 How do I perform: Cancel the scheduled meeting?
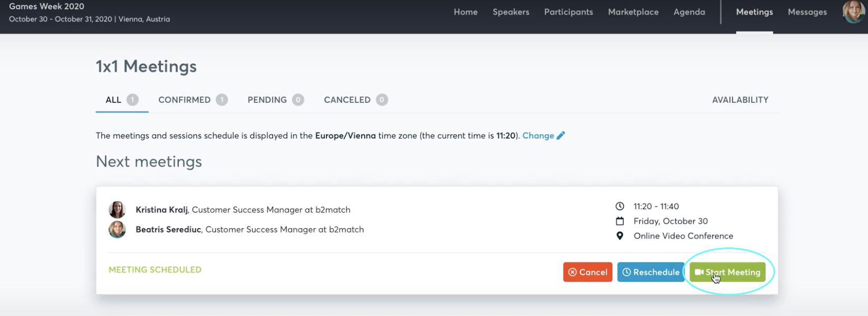[587, 272]
